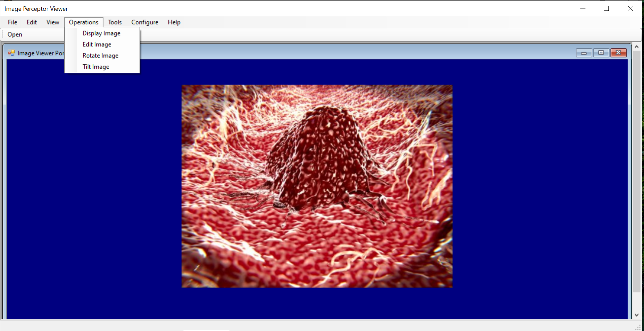The width and height of the screenshot is (644, 331).
Task: Minimize the Image Perceptor Viewer main window
Action: 583,8
